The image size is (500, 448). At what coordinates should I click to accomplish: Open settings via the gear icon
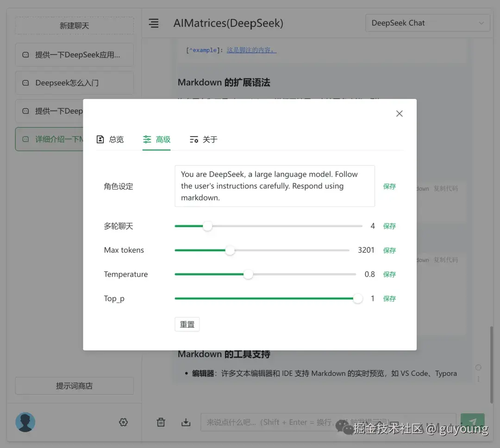coord(123,422)
